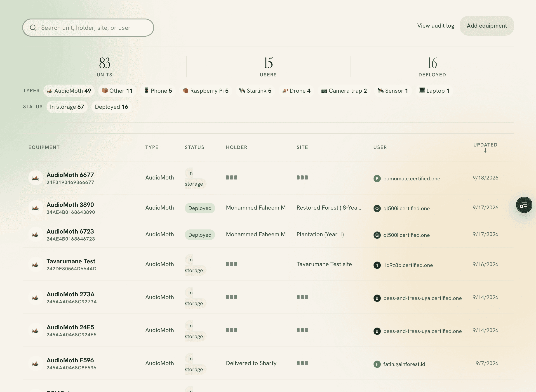The height and width of the screenshot is (392, 536).
Task: Sort table by Equipment column header
Action: [44, 147]
